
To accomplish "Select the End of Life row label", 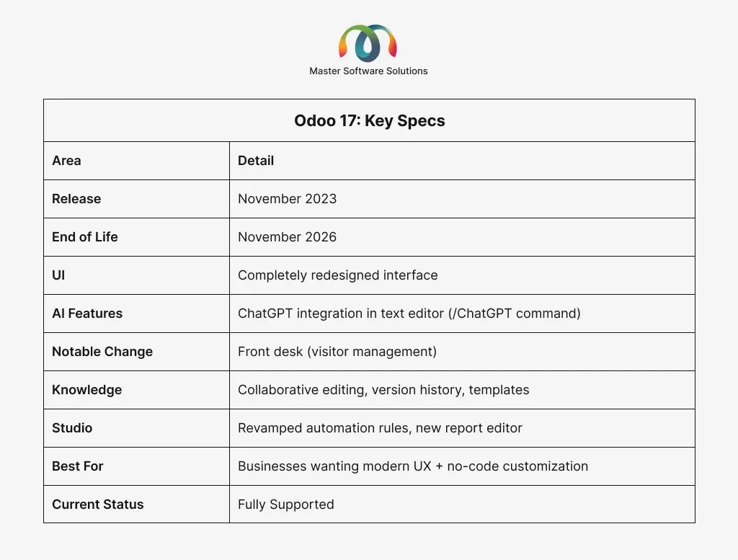I will pyautogui.click(x=84, y=237).
